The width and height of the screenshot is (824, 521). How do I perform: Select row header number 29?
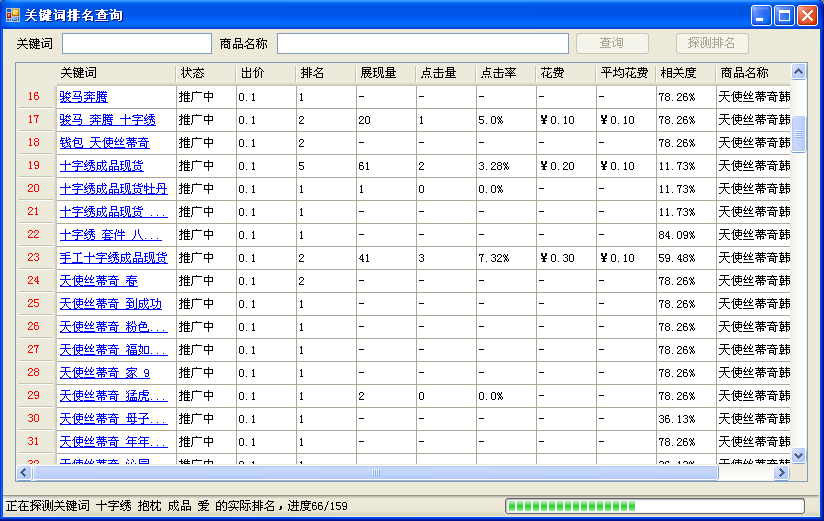click(34, 395)
